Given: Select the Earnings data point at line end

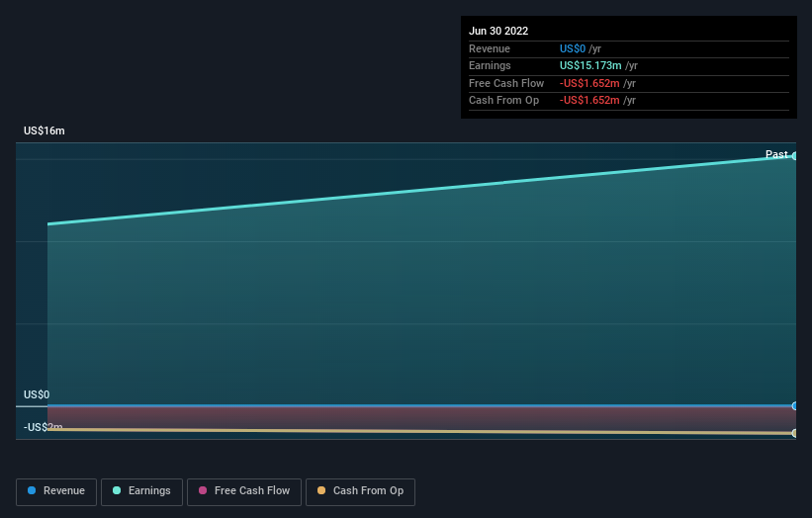Looking at the screenshot, I should (x=794, y=156).
